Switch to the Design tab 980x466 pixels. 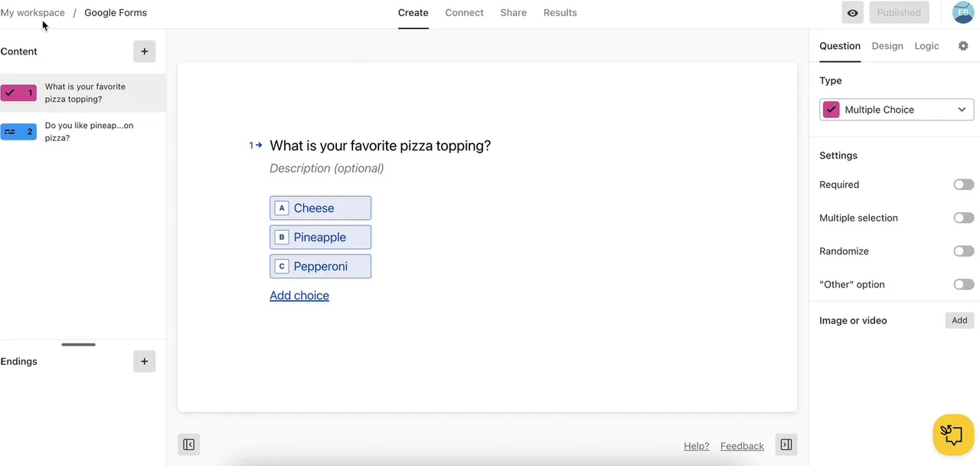(x=887, y=46)
